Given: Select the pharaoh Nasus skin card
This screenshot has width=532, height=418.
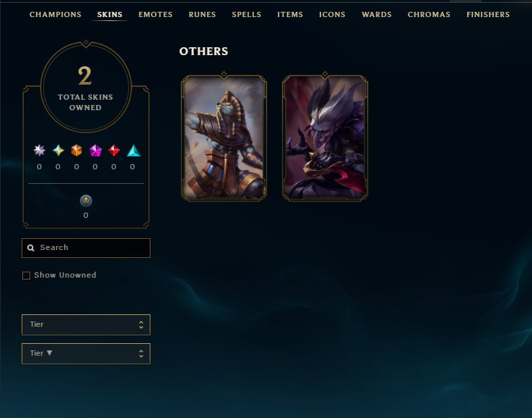Looking at the screenshot, I should [x=224, y=137].
